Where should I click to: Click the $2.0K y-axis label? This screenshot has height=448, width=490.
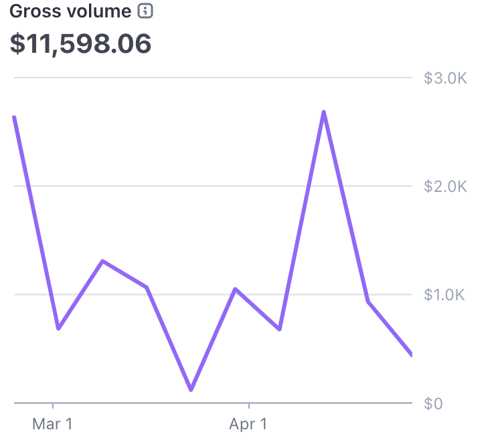click(x=445, y=186)
